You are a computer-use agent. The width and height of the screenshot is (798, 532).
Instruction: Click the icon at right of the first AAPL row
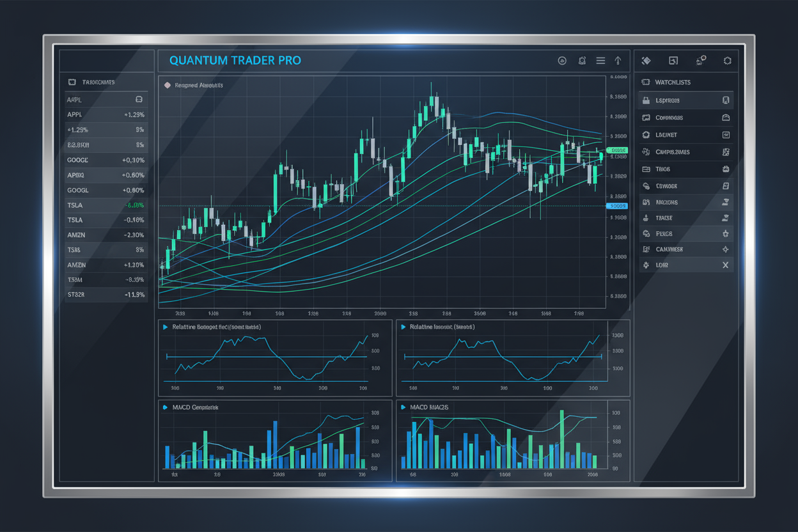tap(139, 100)
